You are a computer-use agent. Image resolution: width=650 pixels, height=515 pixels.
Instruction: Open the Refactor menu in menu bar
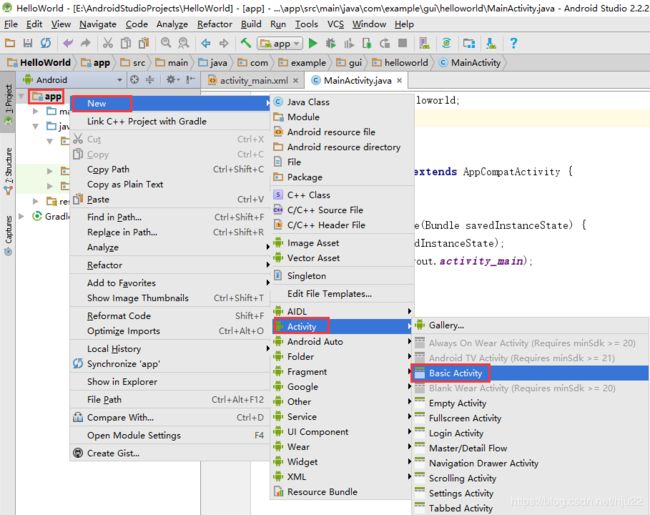214,24
